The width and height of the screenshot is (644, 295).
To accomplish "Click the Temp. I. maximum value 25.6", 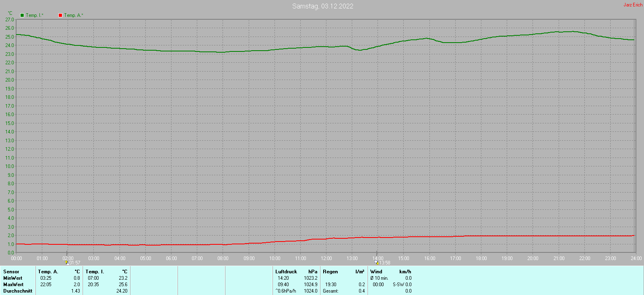I will [123, 285].
